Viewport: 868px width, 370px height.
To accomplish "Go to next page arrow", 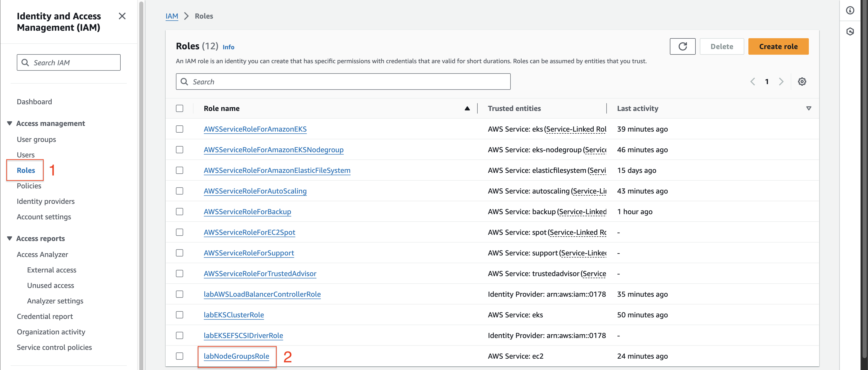I will tap(781, 82).
